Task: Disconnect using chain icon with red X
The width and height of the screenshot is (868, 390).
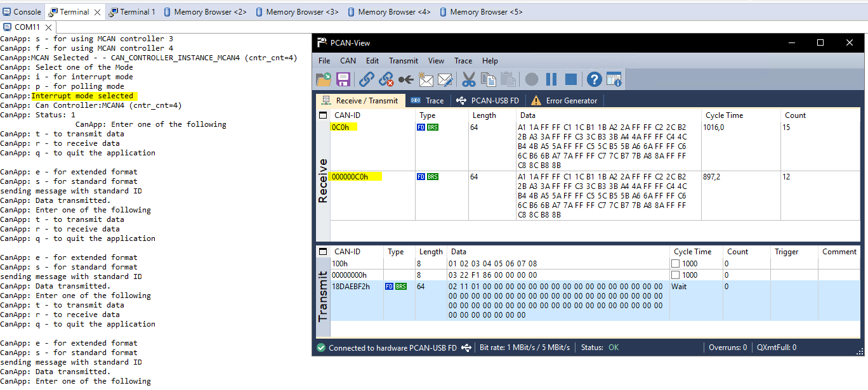Action: (386, 79)
